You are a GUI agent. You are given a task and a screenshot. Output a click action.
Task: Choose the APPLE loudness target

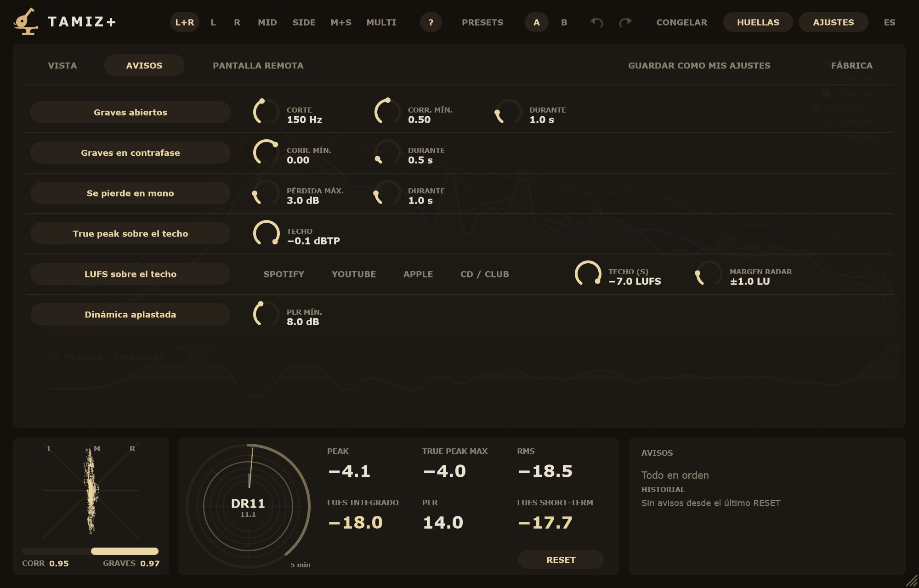click(x=418, y=274)
